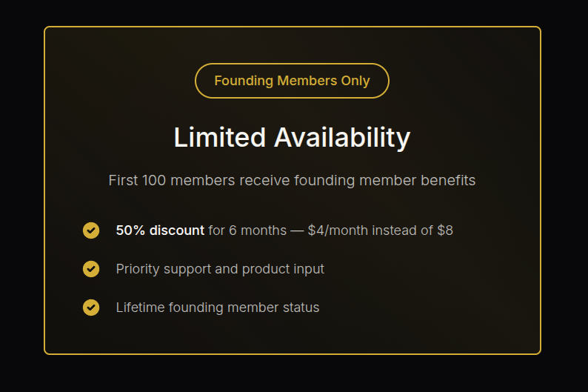Click the checkmark icon beside 50% discount
Screen dimensions: 588x392
click(x=91, y=230)
